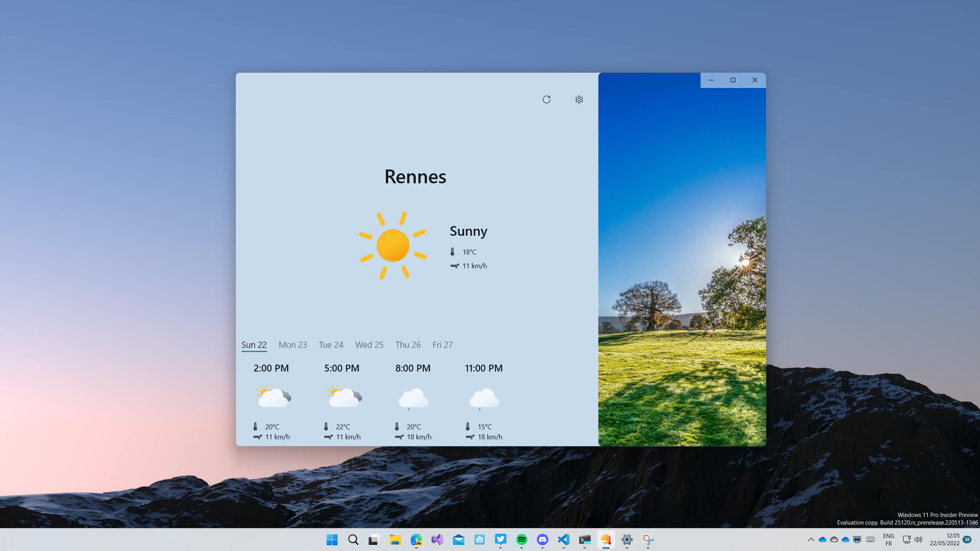Click the 11:00 PM rain cloud icon
This screenshot has width=980, height=551.
click(484, 399)
